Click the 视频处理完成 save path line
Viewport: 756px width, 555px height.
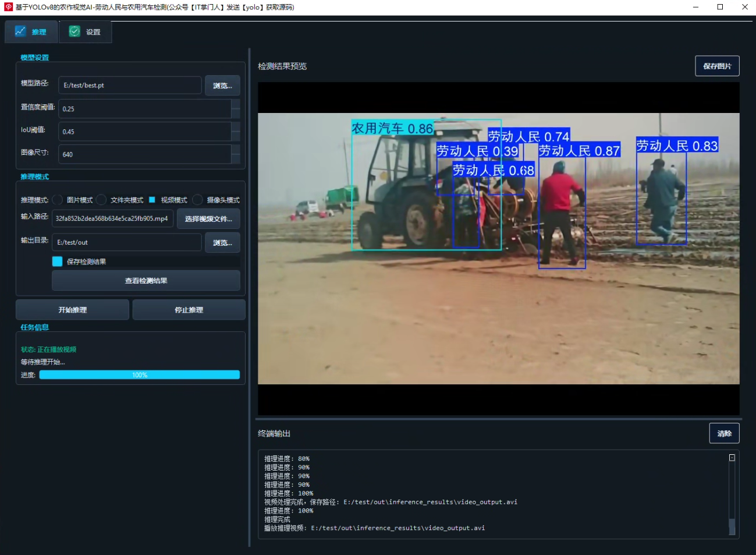coord(391,502)
